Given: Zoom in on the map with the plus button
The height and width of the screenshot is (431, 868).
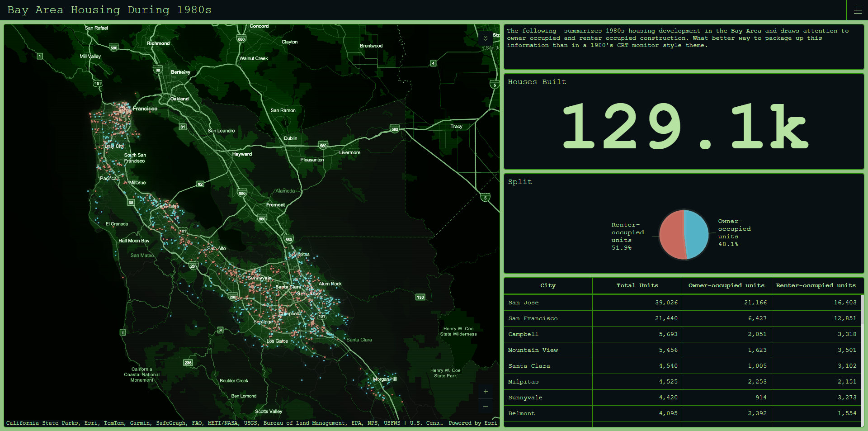Looking at the screenshot, I should (x=486, y=392).
